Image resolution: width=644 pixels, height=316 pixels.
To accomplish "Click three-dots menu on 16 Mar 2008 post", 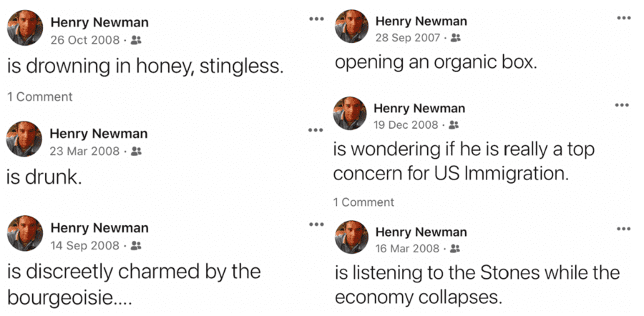I will 623,229.
